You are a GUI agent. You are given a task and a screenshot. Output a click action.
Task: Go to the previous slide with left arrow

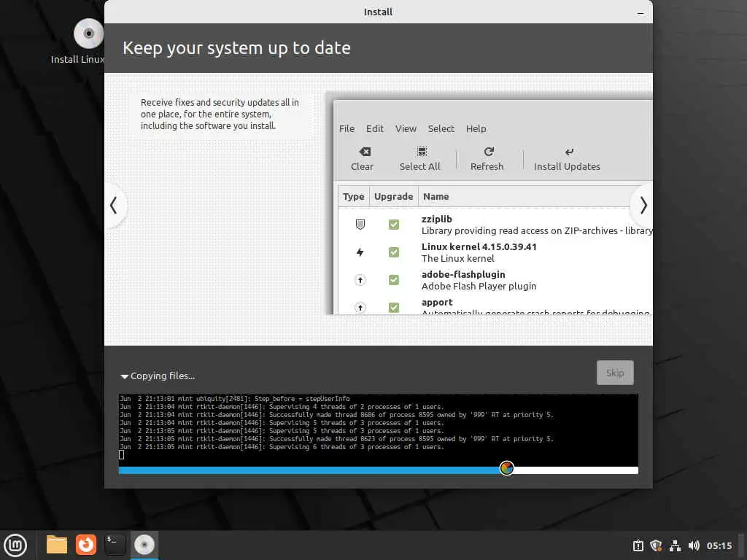tap(113, 205)
